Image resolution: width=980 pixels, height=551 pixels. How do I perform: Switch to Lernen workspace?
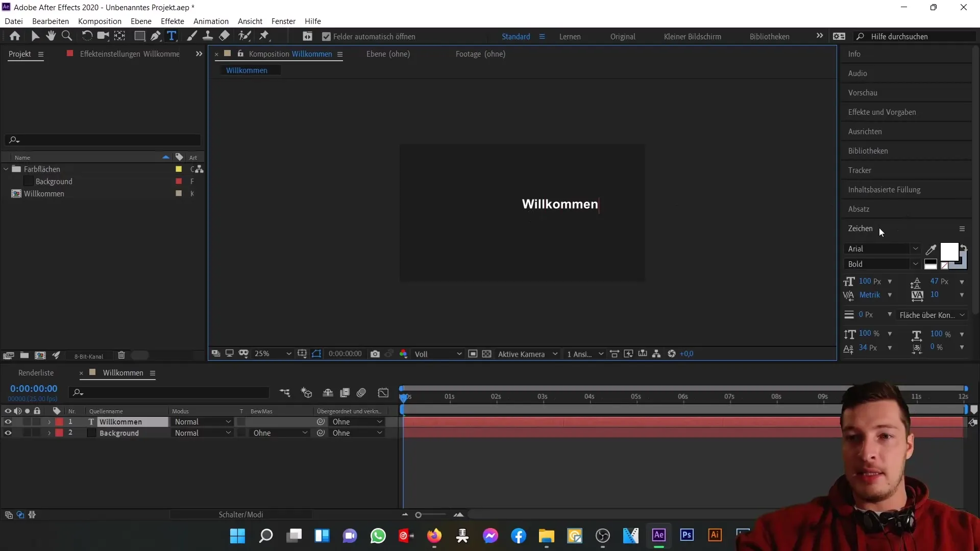coord(570,37)
